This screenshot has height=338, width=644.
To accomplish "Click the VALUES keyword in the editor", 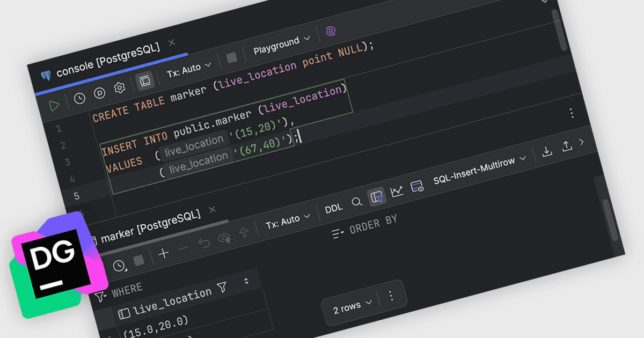I will coord(124,164).
